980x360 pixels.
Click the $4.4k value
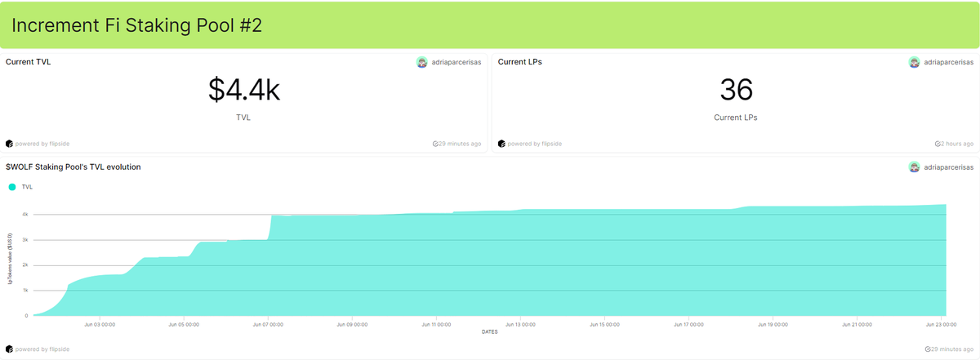[x=244, y=90]
